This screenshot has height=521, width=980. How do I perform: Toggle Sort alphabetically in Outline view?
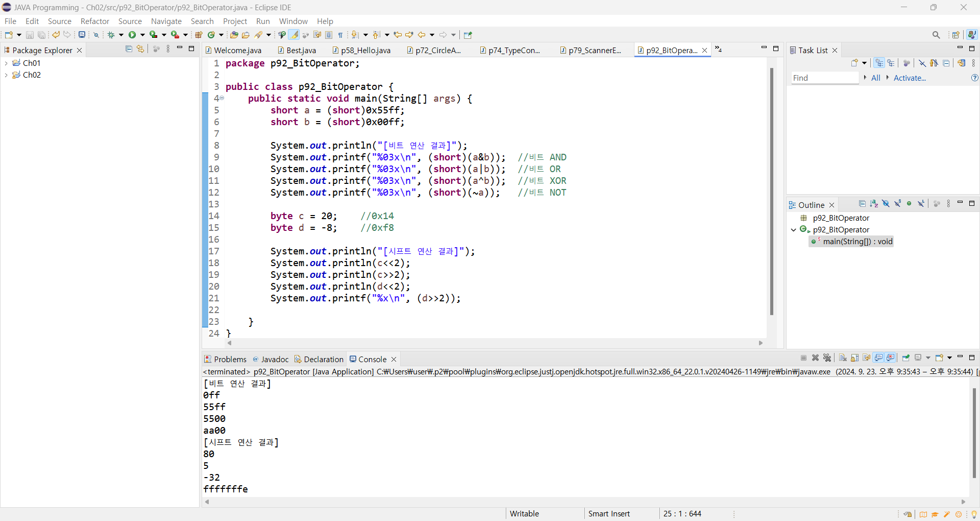click(x=874, y=204)
